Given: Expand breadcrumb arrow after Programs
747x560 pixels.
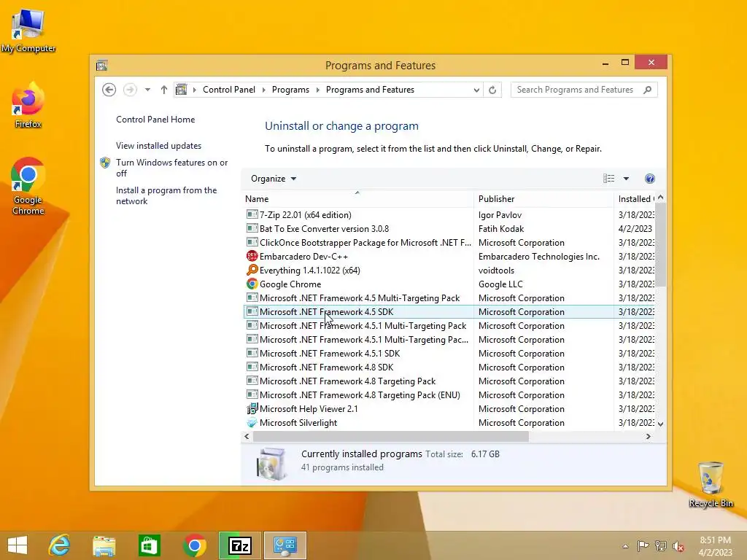Looking at the screenshot, I should click(x=318, y=90).
